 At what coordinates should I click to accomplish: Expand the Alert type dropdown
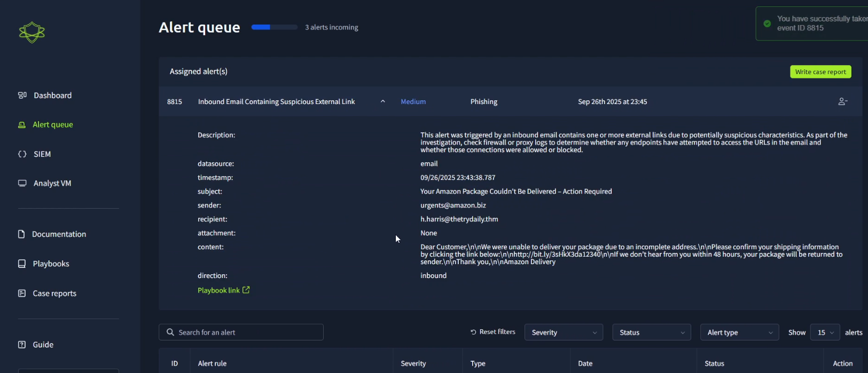(x=739, y=332)
